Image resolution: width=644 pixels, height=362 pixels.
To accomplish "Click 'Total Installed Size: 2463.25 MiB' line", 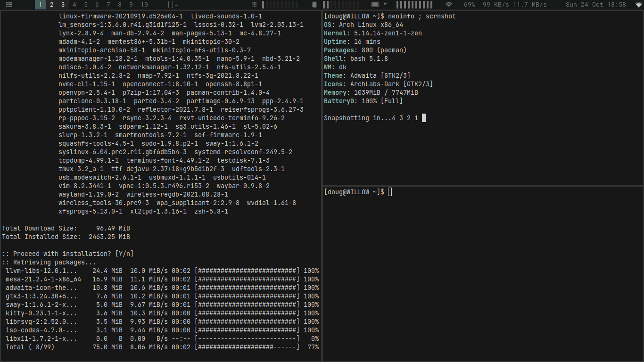I will point(66,237).
